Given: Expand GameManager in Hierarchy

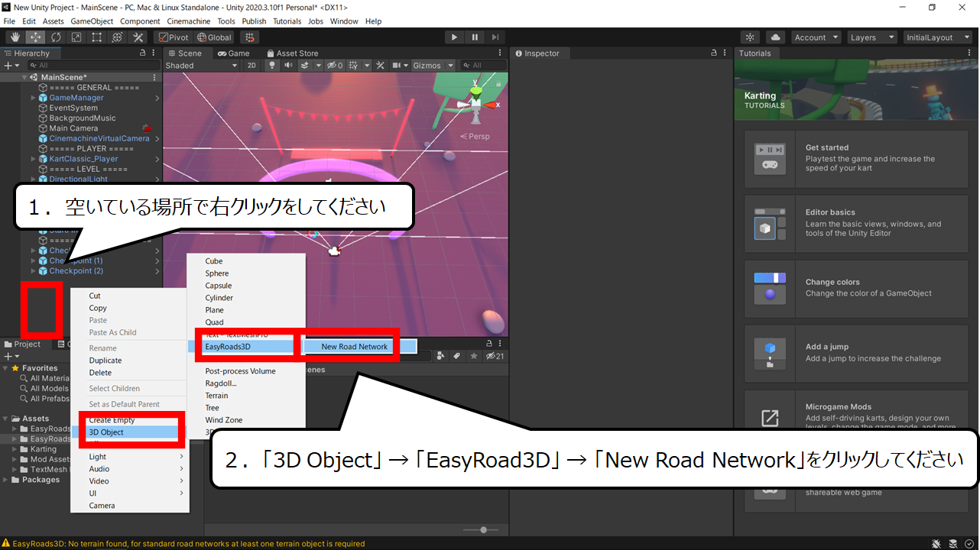Looking at the screenshot, I should point(34,98).
